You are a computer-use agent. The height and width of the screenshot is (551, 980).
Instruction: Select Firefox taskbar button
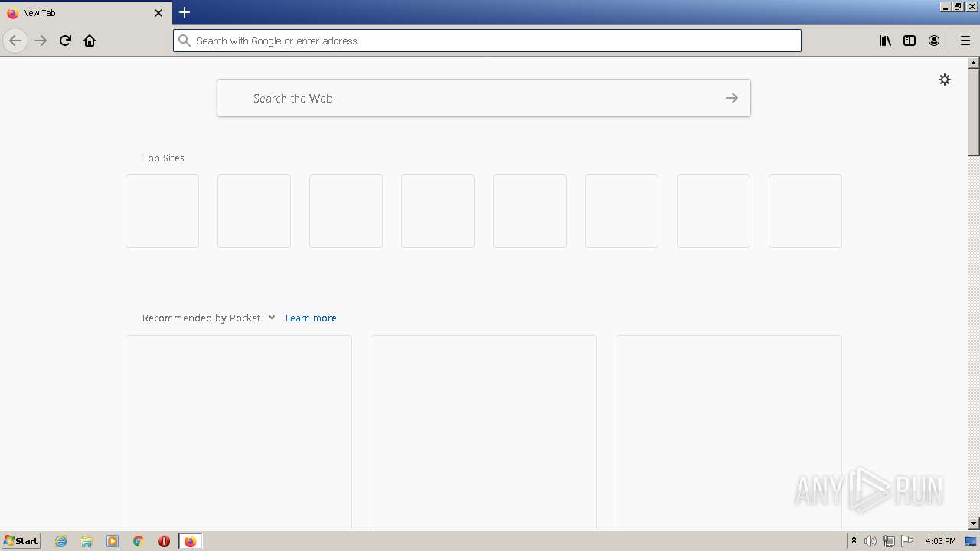point(190,541)
